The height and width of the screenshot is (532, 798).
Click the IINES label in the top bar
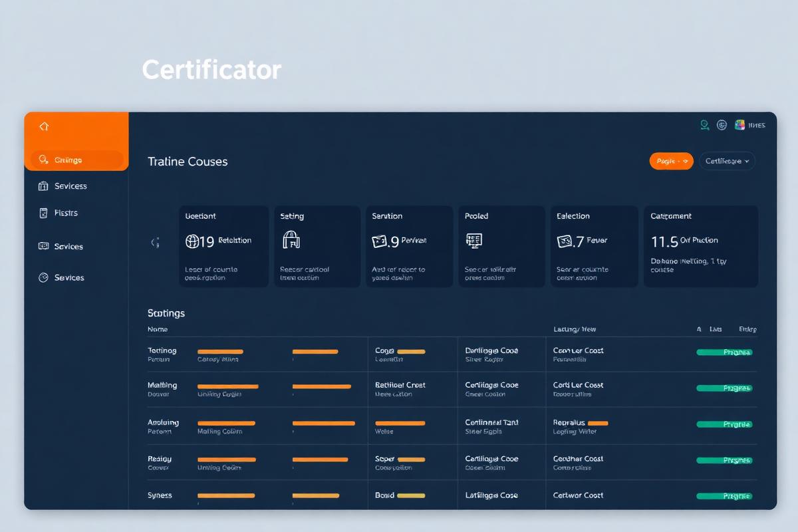tap(757, 125)
